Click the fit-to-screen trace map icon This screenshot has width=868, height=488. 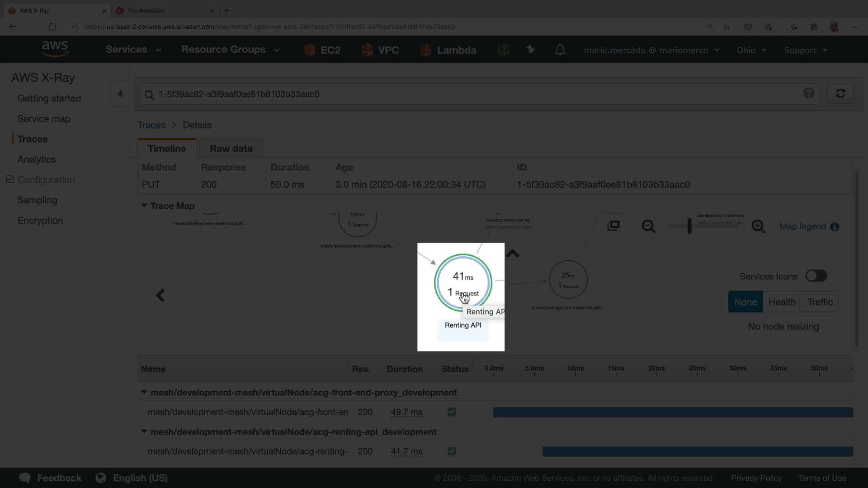(x=613, y=225)
